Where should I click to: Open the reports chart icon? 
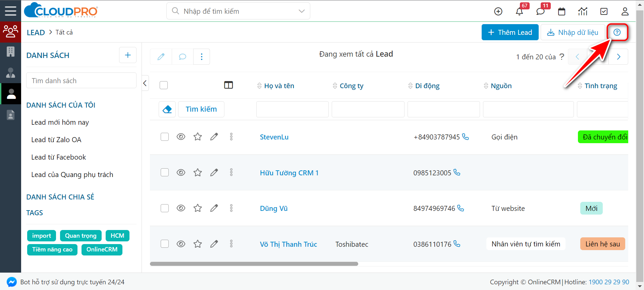583,11
